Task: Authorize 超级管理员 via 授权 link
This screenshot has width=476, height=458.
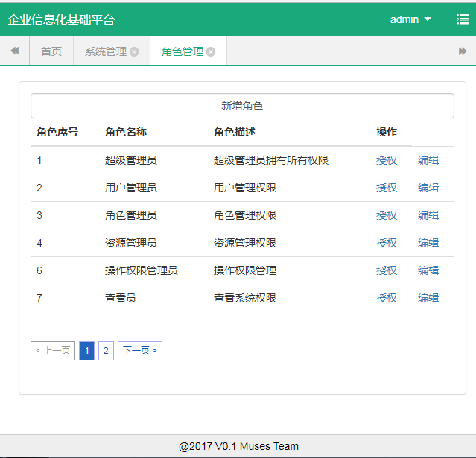Action: tap(387, 160)
